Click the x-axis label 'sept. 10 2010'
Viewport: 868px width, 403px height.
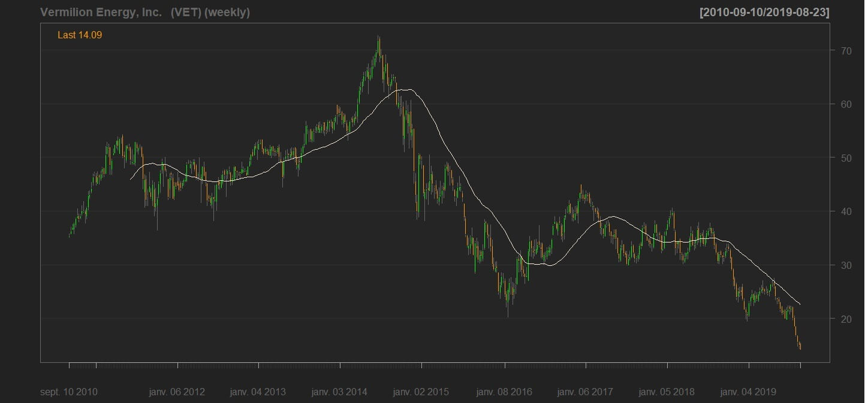coord(69,392)
